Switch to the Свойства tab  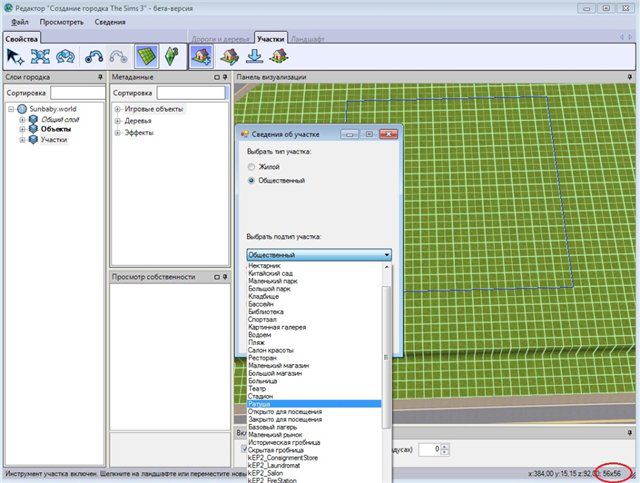point(22,37)
